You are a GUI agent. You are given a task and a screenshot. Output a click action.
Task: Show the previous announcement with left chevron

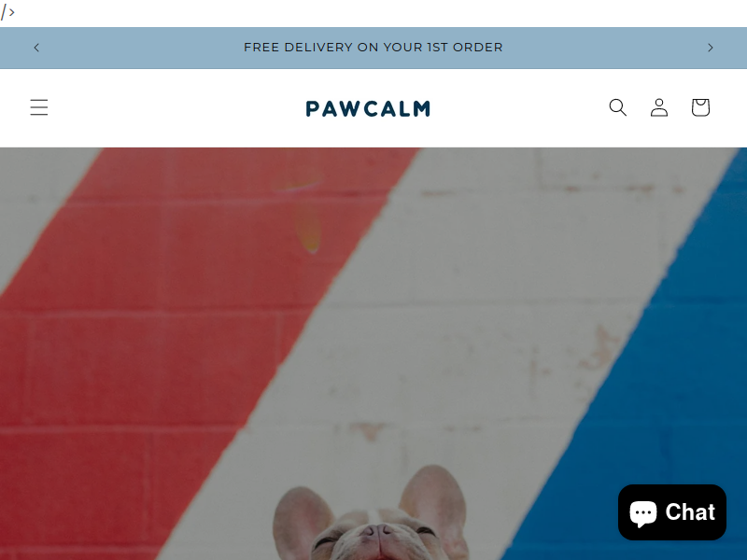point(36,48)
